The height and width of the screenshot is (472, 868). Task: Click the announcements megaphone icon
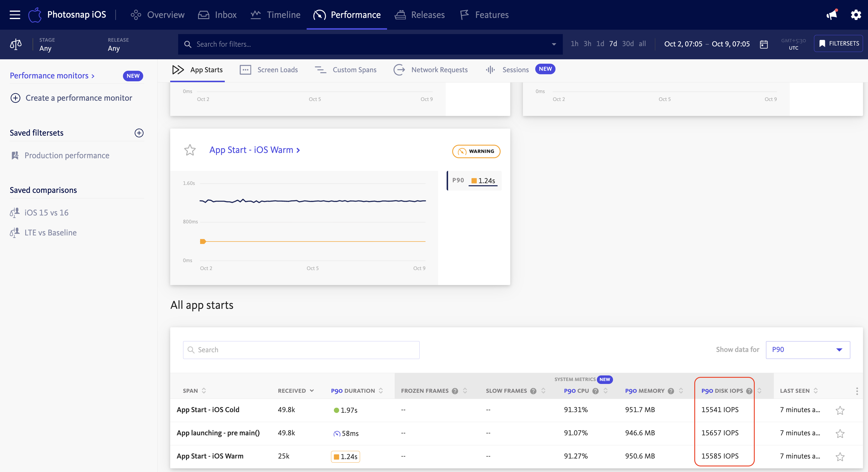832,14
